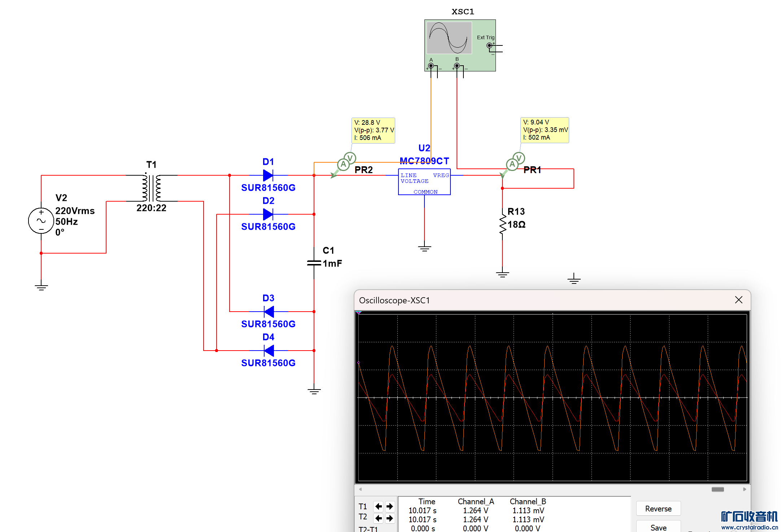Move cursor T2 right
The image size is (781, 532).
[x=390, y=518]
